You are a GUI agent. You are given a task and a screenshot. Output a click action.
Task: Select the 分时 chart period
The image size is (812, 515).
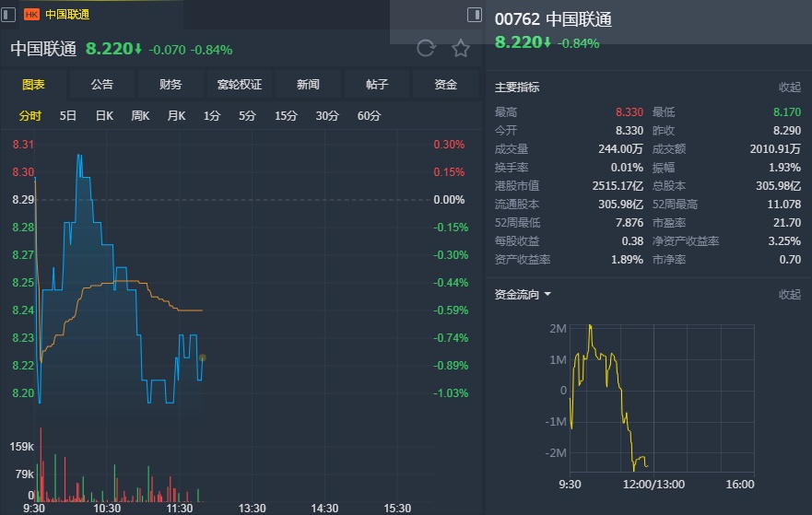click(x=30, y=116)
